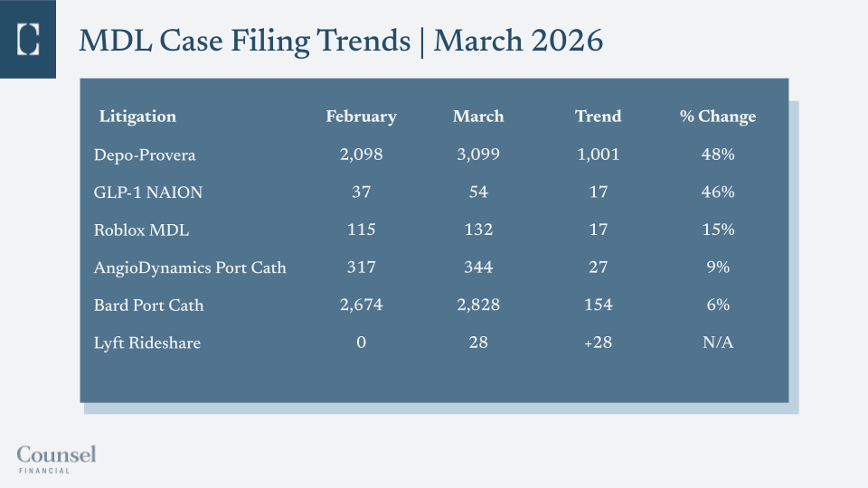Screen dimensions: 868x488
Task: Select the AngioDynamics Port Cath row label
Action: click(190, 267)
